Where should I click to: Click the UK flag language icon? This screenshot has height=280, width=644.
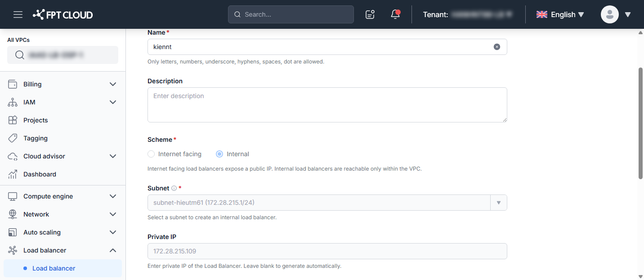(541, 14)
